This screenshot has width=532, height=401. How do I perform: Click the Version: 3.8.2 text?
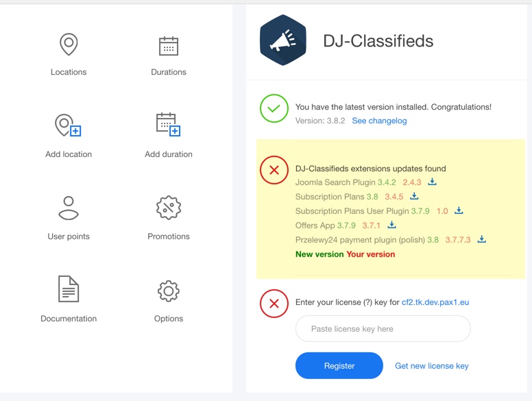[x=320, y=121]
